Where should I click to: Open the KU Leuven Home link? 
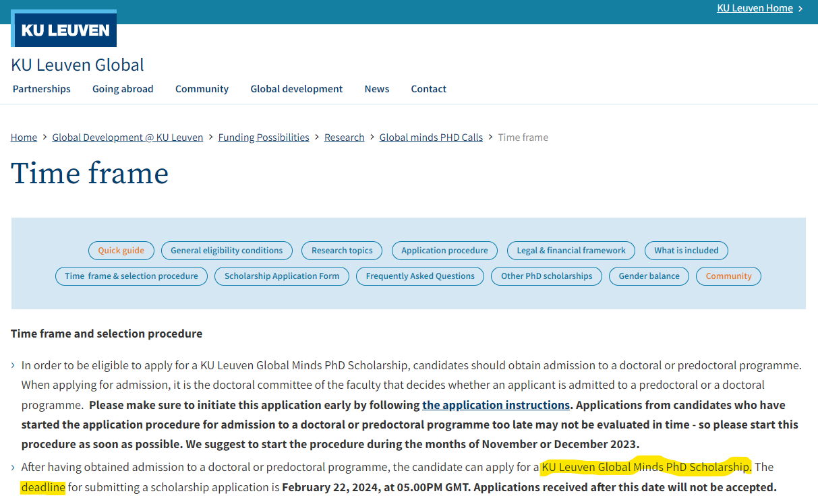point(755,8)
